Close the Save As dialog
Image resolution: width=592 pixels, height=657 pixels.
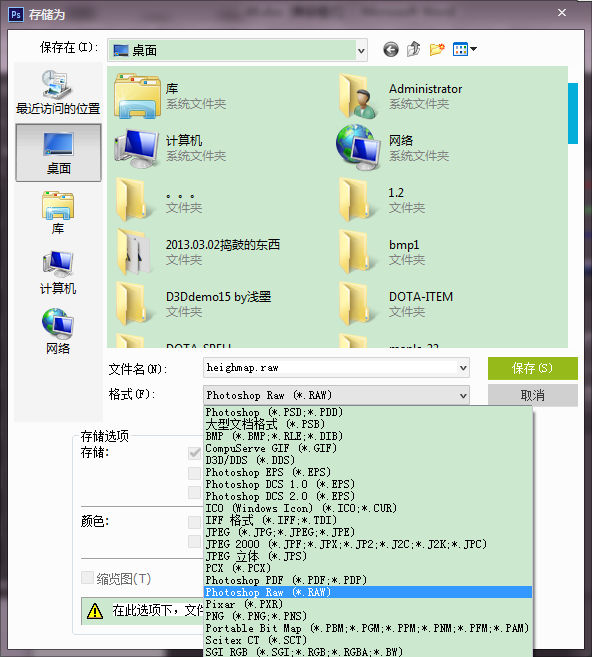[562, 13]
